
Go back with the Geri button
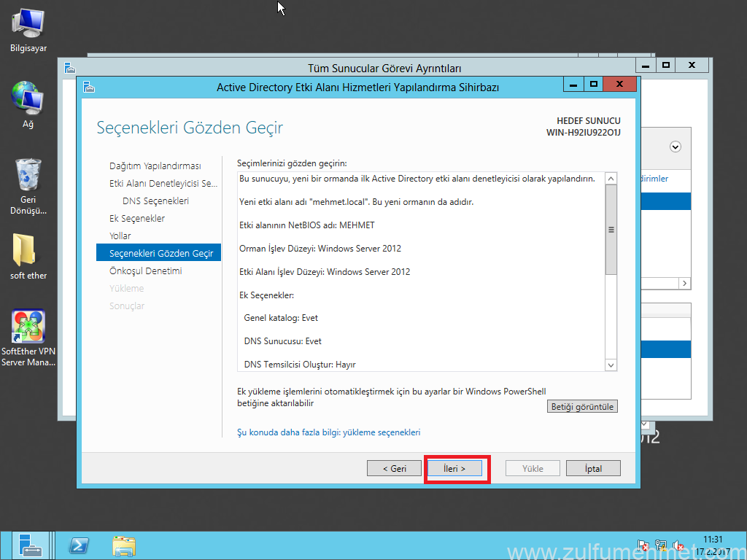(394, 468)
